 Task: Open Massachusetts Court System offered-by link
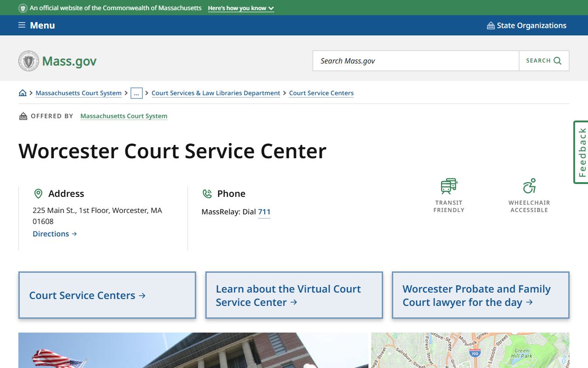tap(124, 116)
